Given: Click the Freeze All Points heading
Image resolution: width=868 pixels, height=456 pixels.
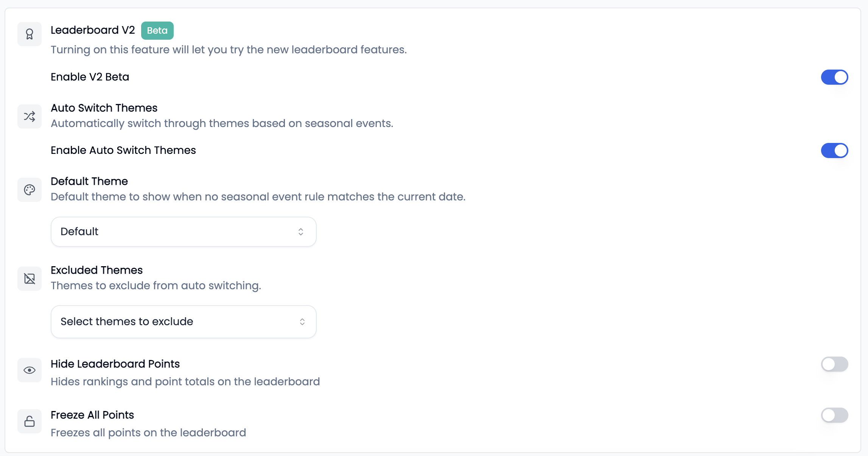Looking at the screenshot, I should click(92, 415).
